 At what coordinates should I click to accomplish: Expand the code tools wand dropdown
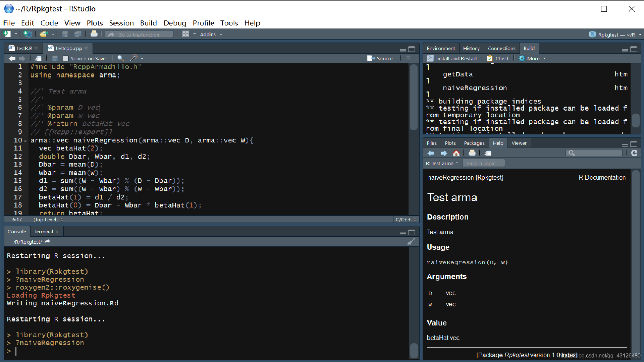tap(142, 58)
